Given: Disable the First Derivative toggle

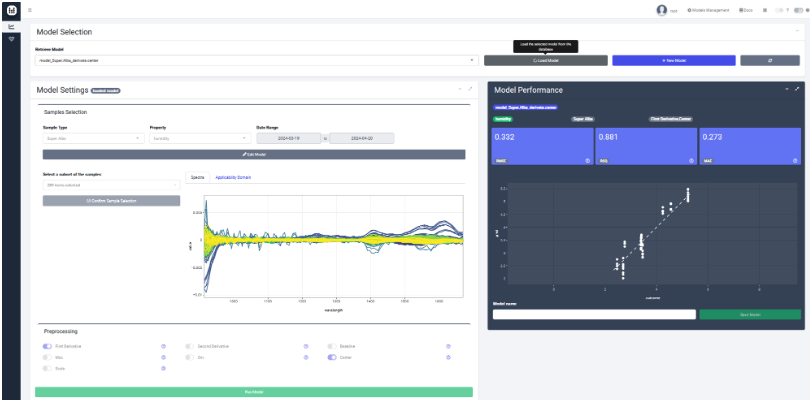Looking at the screenshot, I should pos(47,346).
